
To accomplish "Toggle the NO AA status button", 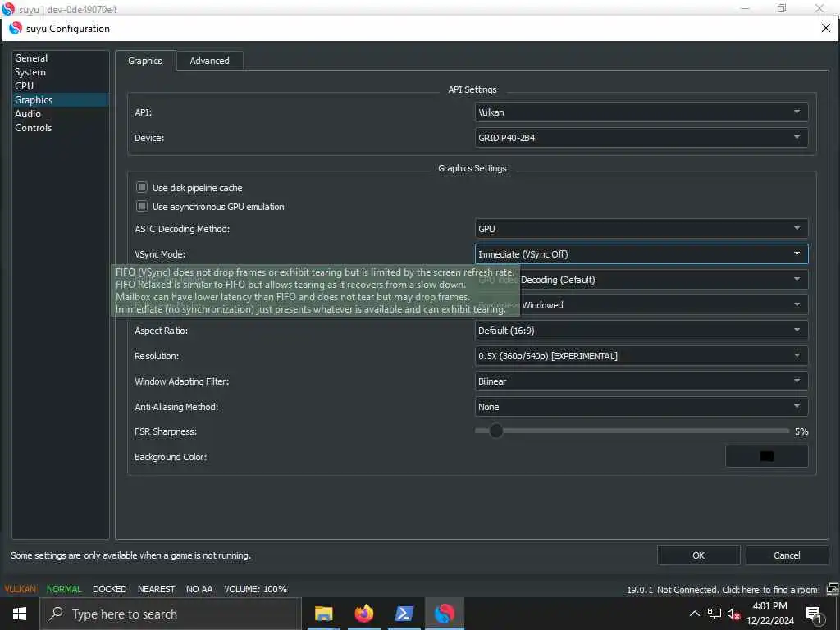I will pyautogui.click(x=199, y=589).
